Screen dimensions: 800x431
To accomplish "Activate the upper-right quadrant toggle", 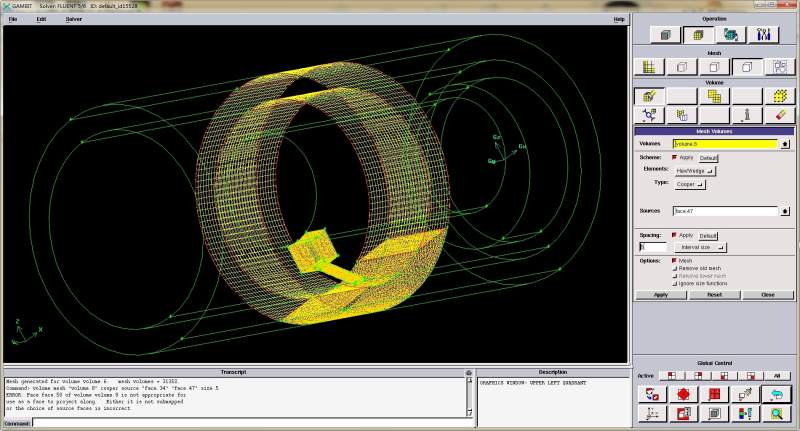I will pyautogui.click(x=698, y=376).
